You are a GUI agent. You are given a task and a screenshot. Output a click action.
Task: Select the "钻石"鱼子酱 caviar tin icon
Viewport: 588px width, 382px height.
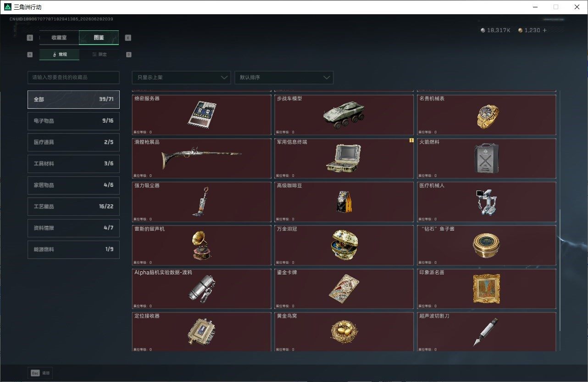click(487, 245)
